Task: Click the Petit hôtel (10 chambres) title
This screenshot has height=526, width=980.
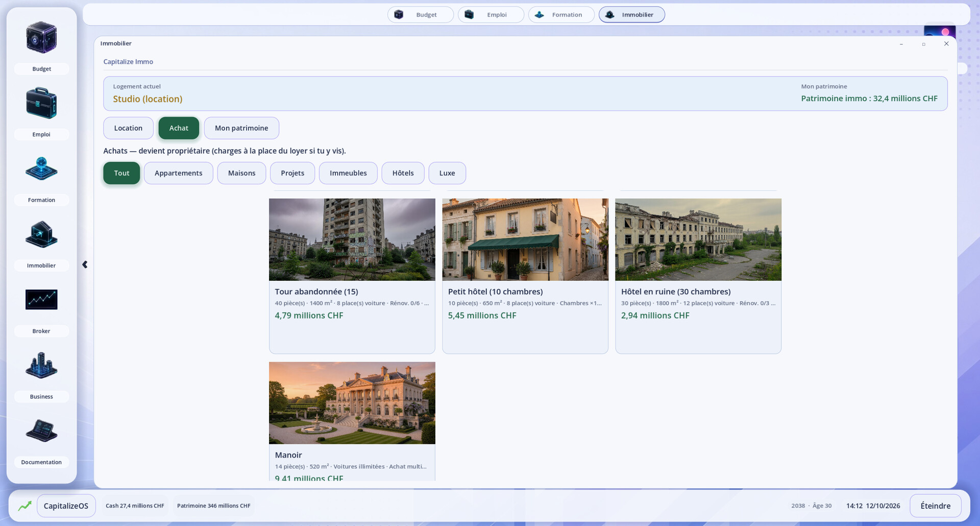Action: (x=495, y=292)
